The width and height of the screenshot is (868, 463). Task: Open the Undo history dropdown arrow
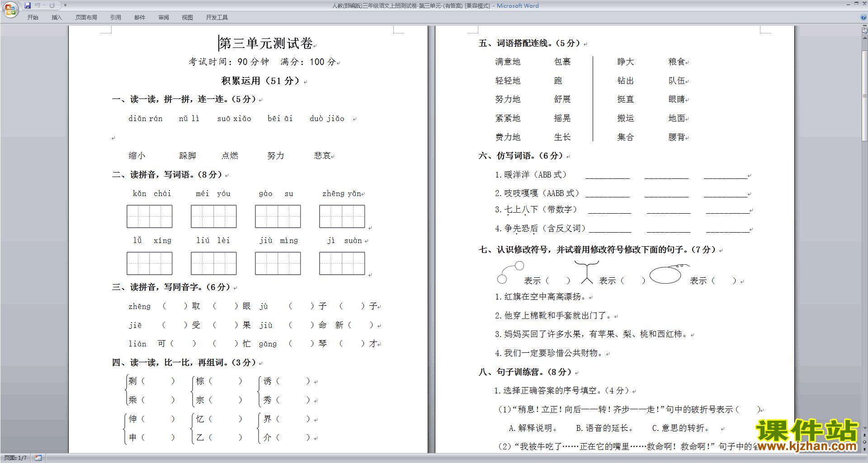pyautogui.click(x=44, y=5)
